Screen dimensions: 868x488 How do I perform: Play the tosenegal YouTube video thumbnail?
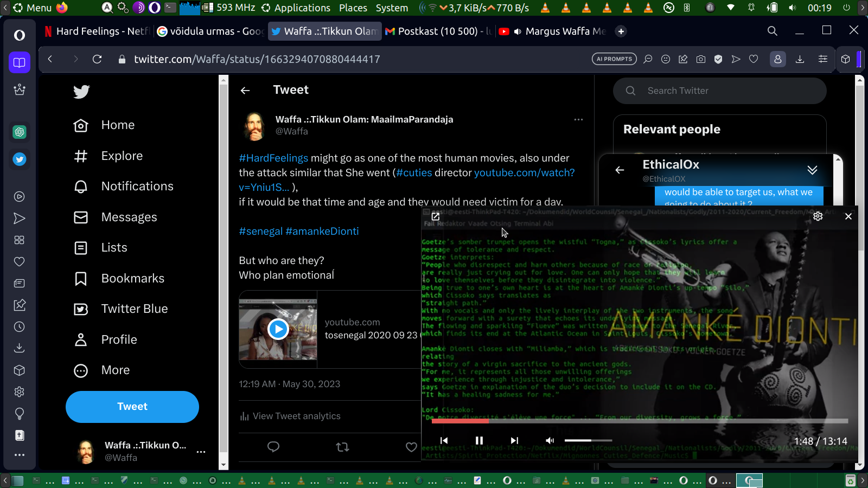pos(278,329)
